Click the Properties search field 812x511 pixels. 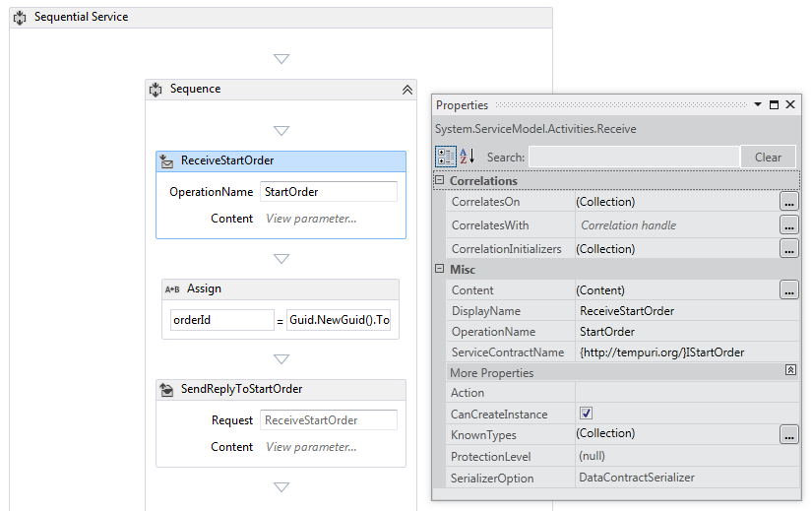pyautogui.click(x=634, y=157)
